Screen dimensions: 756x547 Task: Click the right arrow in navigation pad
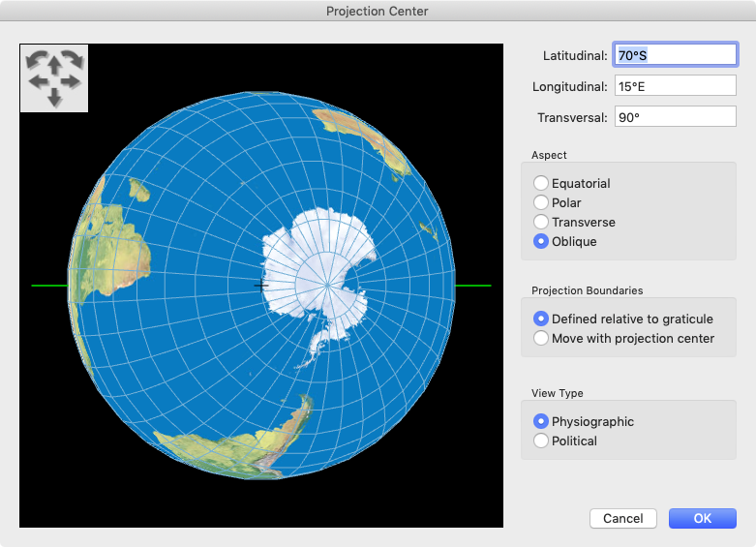(x=71, y=81)
